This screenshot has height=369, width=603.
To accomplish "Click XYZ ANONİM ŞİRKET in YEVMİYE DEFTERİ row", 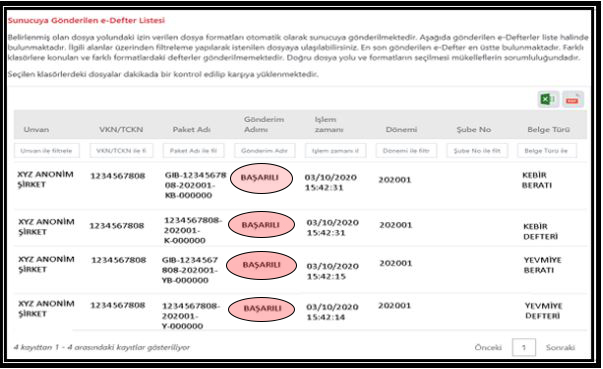I will (x=46, y=309).
